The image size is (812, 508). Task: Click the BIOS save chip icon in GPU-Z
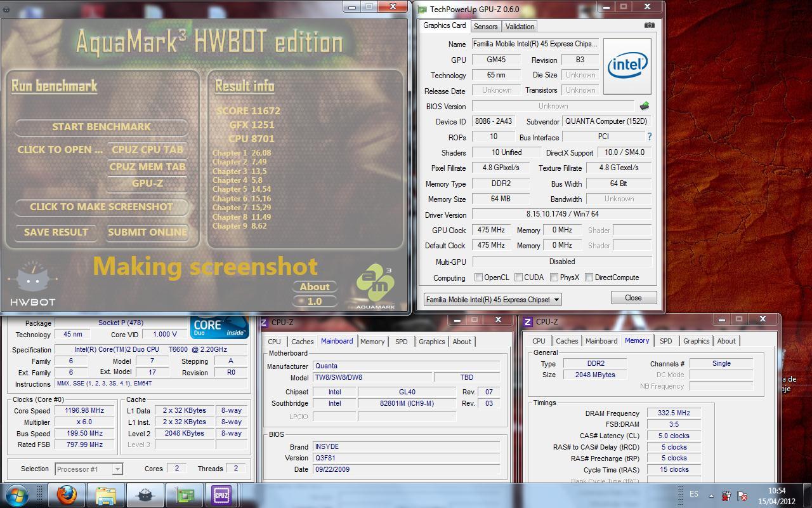(645, 106)
